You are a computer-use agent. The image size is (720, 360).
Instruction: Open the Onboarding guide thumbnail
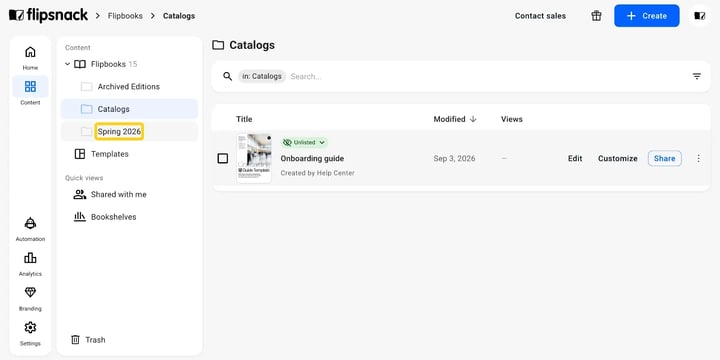coord(254,158)
